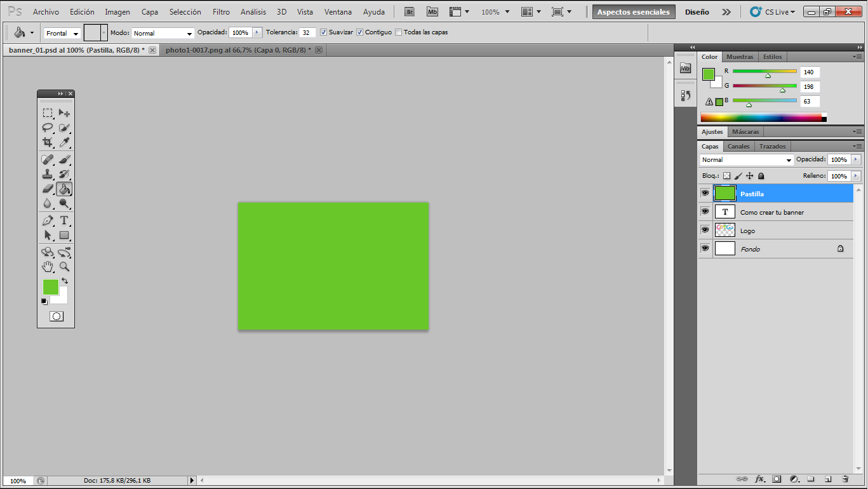Select the Quick Selection tool

coord(64,128)
